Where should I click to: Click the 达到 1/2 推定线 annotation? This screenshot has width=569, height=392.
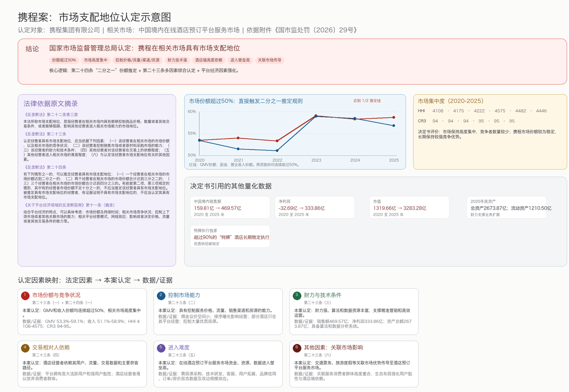click(x=367, y=101)
